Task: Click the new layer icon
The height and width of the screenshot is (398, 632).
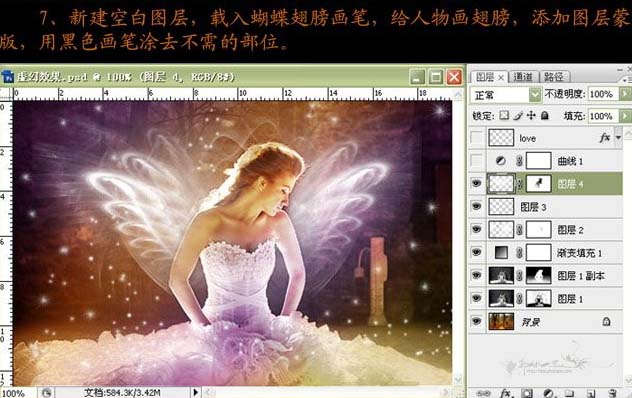Action: coord(591,393)
